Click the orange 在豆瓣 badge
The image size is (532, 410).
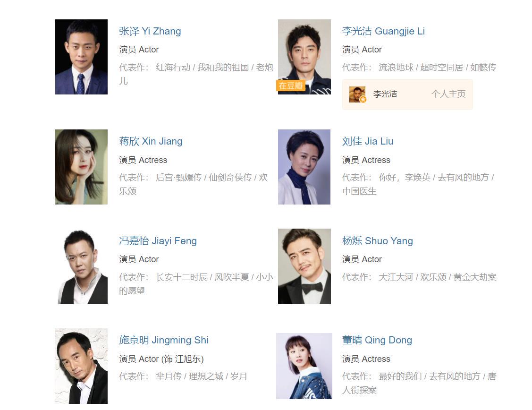pos(291,85)
